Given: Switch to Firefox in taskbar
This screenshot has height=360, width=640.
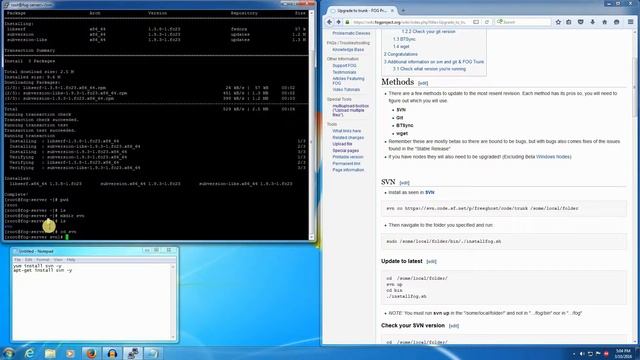Looking at the screenshot, I should (x=91, y=353).
